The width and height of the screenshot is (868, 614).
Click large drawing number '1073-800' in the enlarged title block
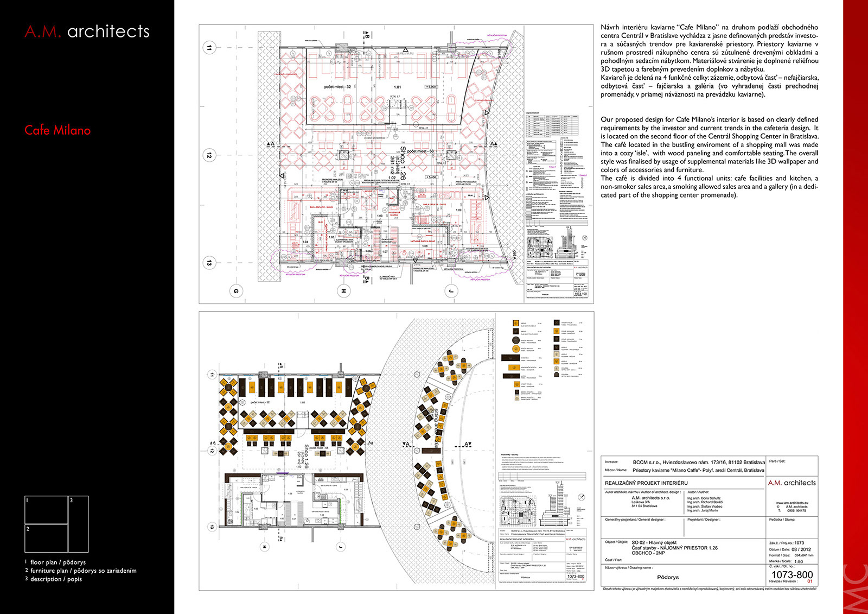[x=792, y=574]
